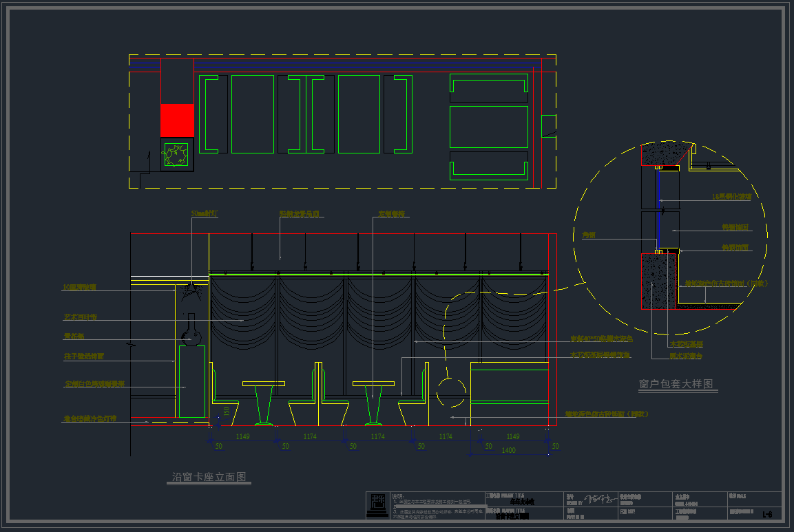
Task: Select the vertical 150 dimension text
Action: click(227, 412)
